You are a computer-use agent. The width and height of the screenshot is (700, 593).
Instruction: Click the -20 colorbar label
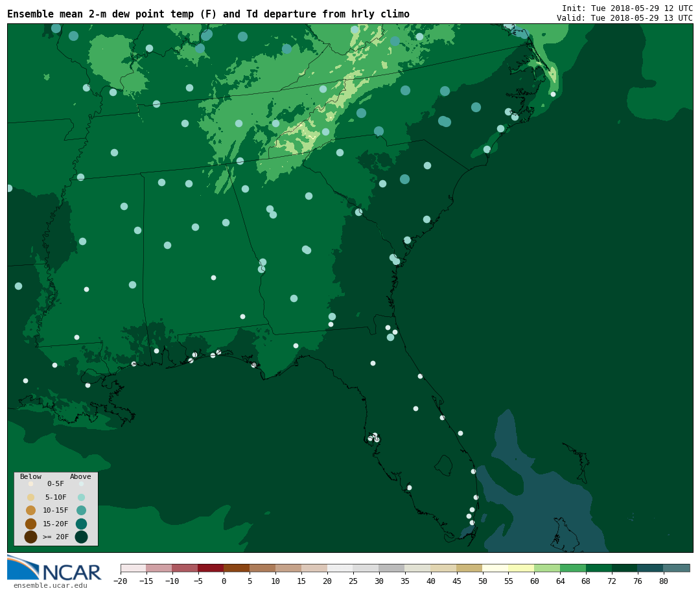(120, 581)
